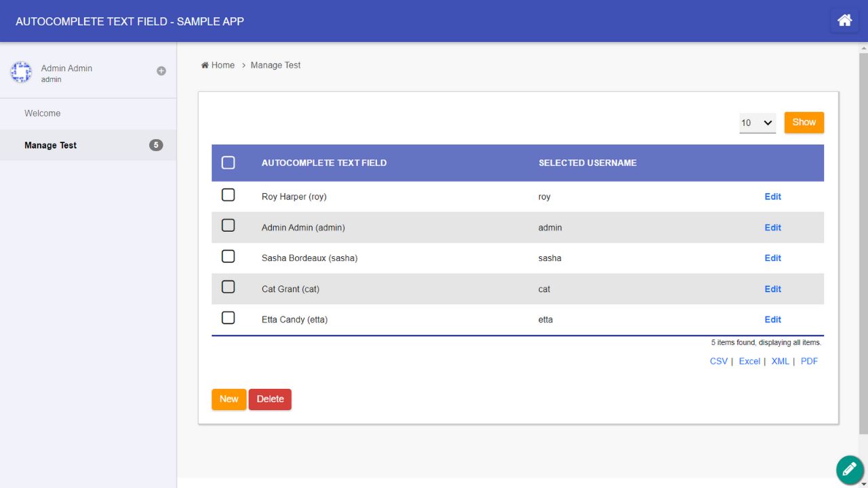Open the Welcome section in the sidebar

point(42,113)
